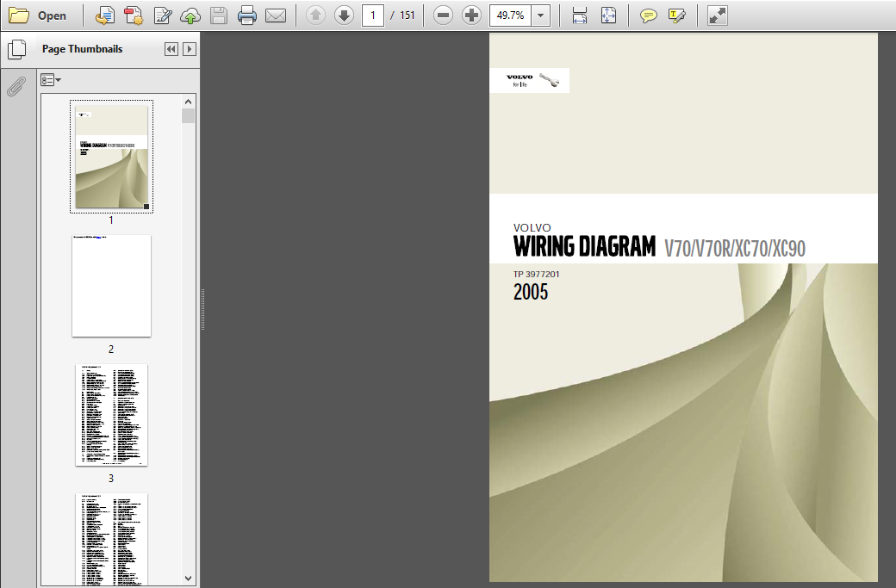
Task: Click the Volvo for life logo
Action: [x=529, y=80]
